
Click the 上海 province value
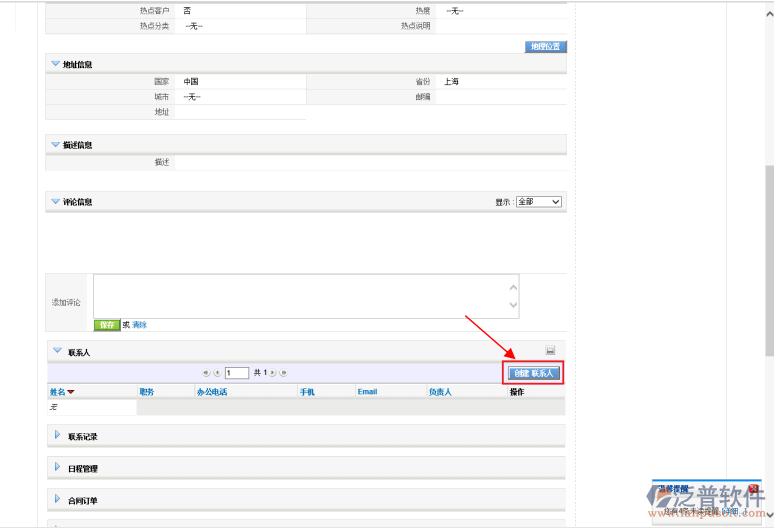[x=451, y=82]
